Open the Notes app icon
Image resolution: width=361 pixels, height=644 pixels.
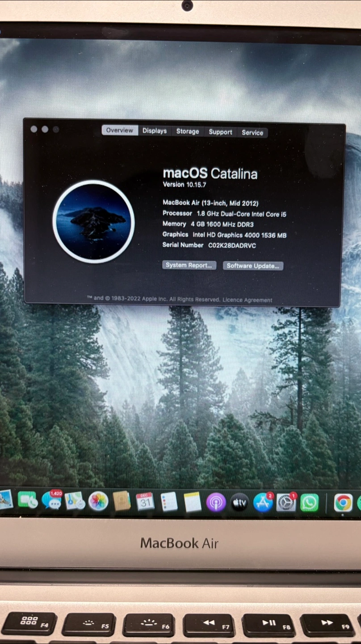[x=193, y=502]
